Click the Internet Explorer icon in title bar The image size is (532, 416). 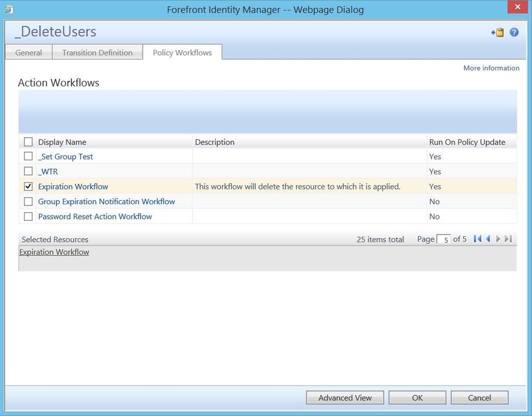(x=9, y=10)
